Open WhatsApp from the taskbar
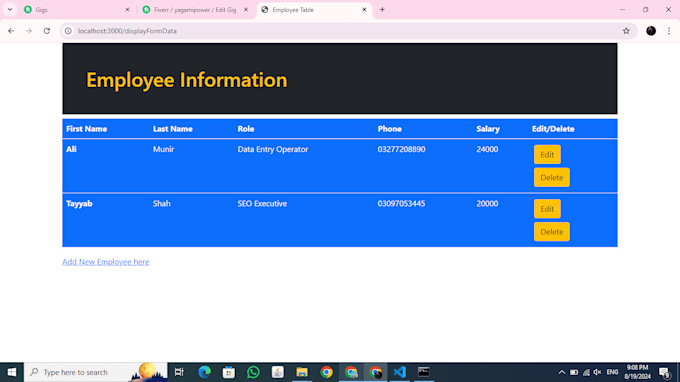The image size is (680, 382). 253,372
